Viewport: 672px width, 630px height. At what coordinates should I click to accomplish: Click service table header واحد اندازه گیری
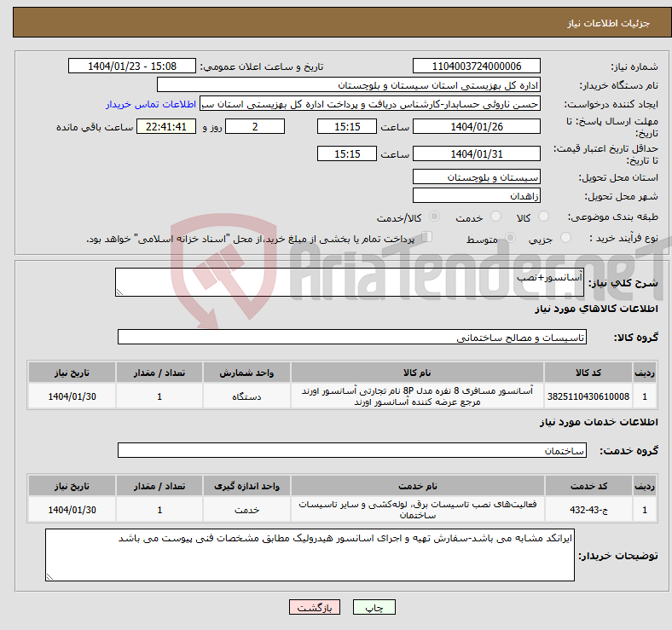pyautogui.click(x=246, y=486)
